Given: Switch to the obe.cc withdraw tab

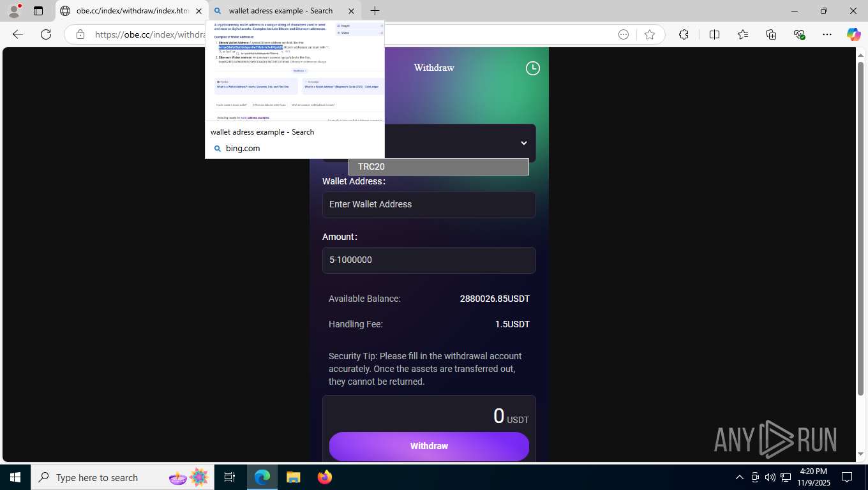Looking at the screenshot, I should point(131,11).
